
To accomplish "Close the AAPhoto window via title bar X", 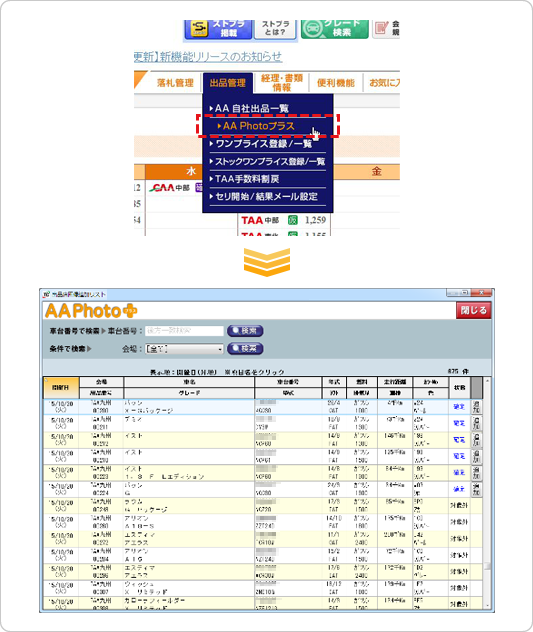I will pyautogui.click(x=482, y=293).
